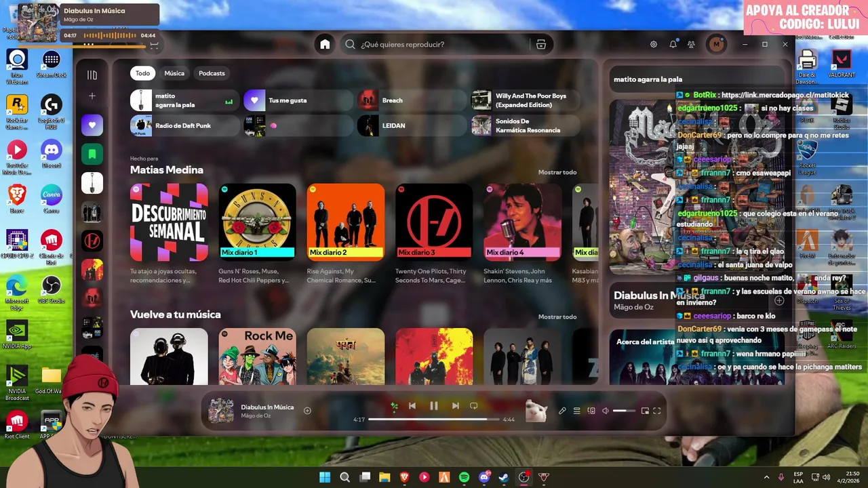
Task: Open the Browse icon in search bar
Action: click(540, 44)
